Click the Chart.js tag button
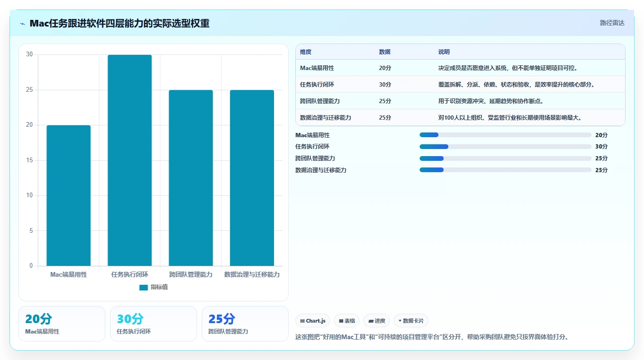The height and width of the screenshot is (360, 644). coord(313,321)
